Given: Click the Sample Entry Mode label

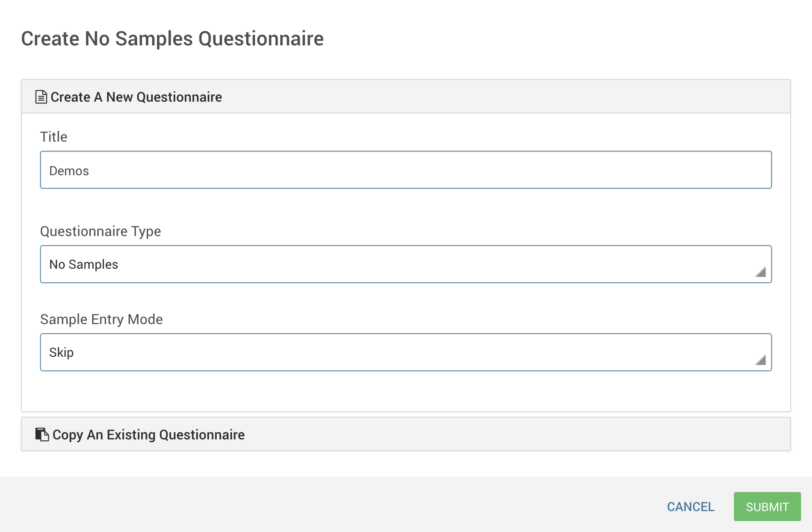Looking at the screenshot, I should coord(101,319).
